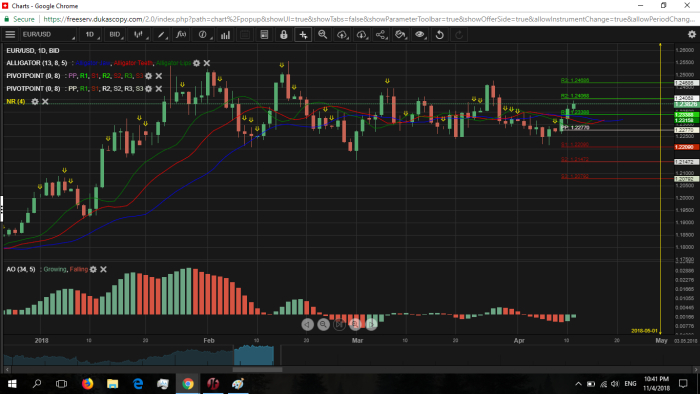Open the hamburger main menu
Screen dimensions: 700x394
(x=10, y=35)
